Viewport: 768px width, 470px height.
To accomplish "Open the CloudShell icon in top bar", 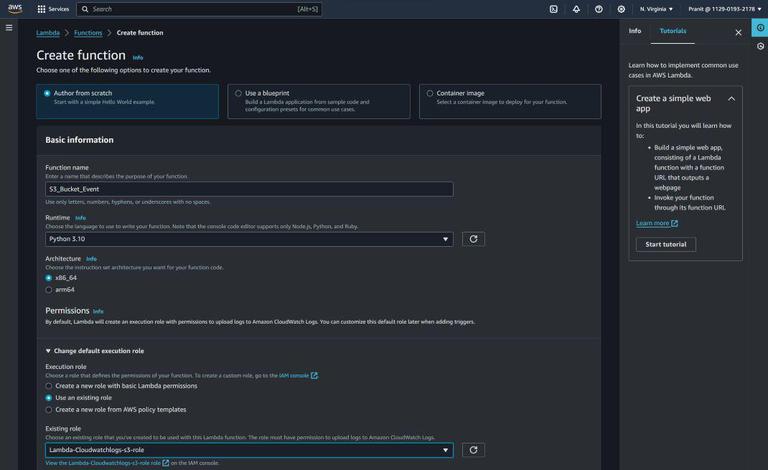I will (x=553, y=9).
